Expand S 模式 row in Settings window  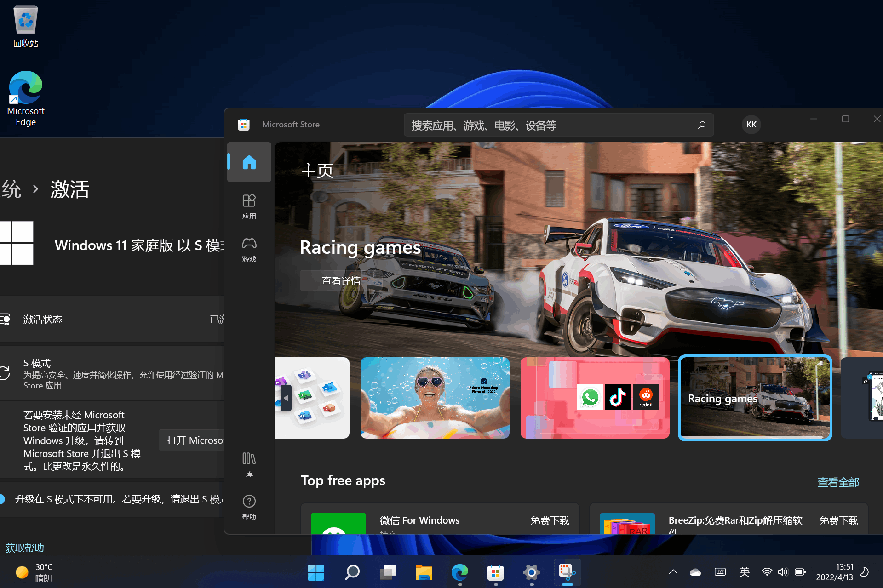112,374
